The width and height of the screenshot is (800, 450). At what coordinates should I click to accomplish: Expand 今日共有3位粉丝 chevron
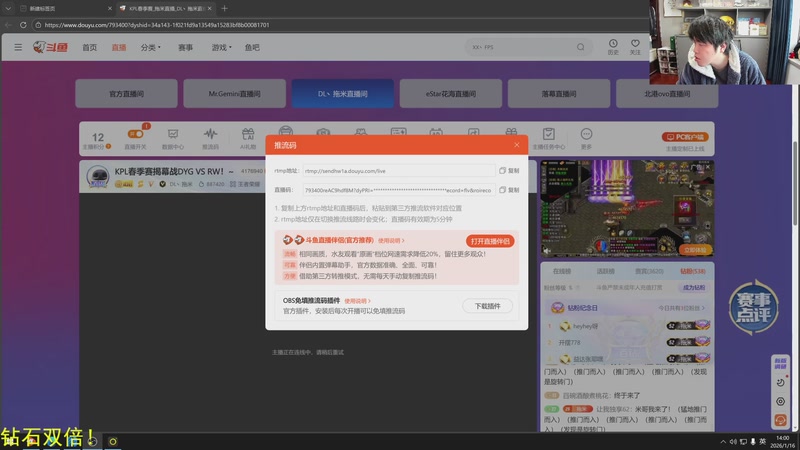(703, 308)
